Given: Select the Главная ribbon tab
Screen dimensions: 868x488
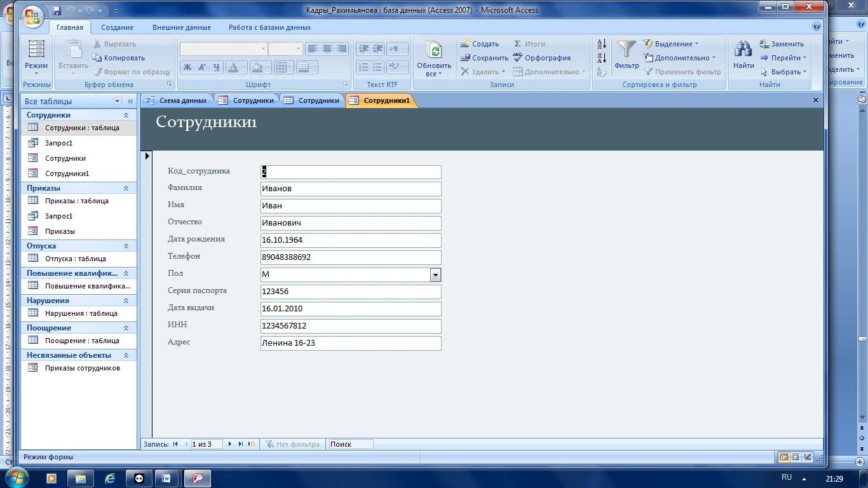Looking at the screenshot, I should pos(70,27).
